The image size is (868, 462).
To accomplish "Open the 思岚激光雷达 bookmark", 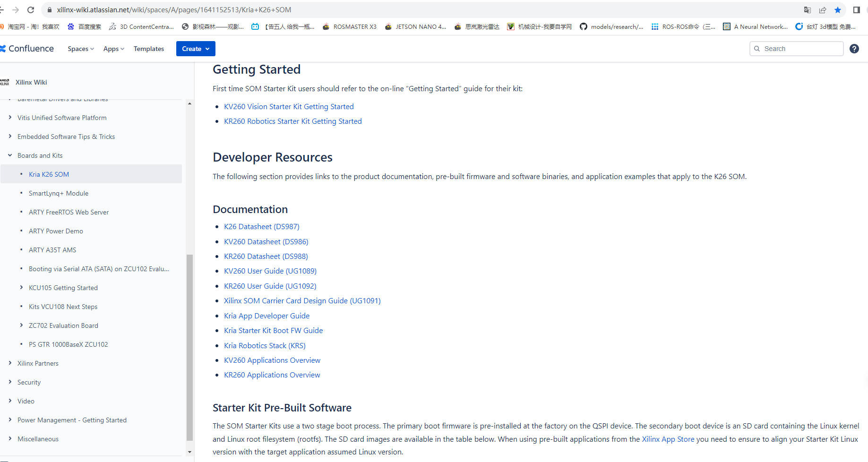I will pos(477,27).
